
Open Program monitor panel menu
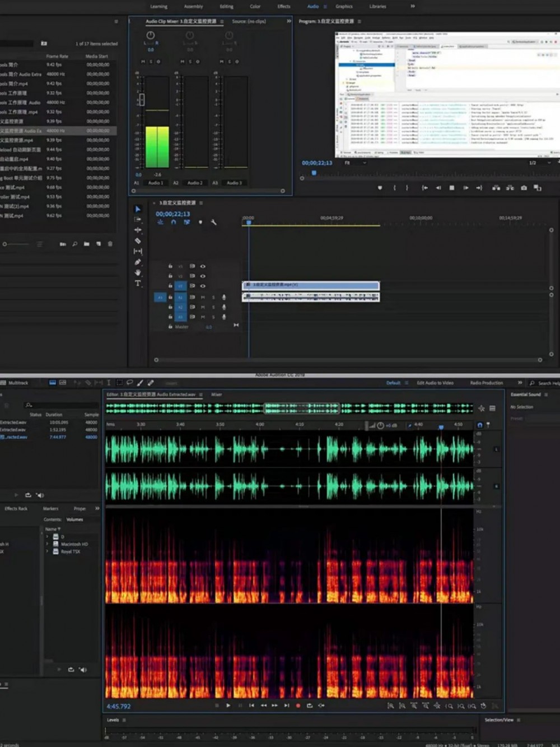(359, 21)
